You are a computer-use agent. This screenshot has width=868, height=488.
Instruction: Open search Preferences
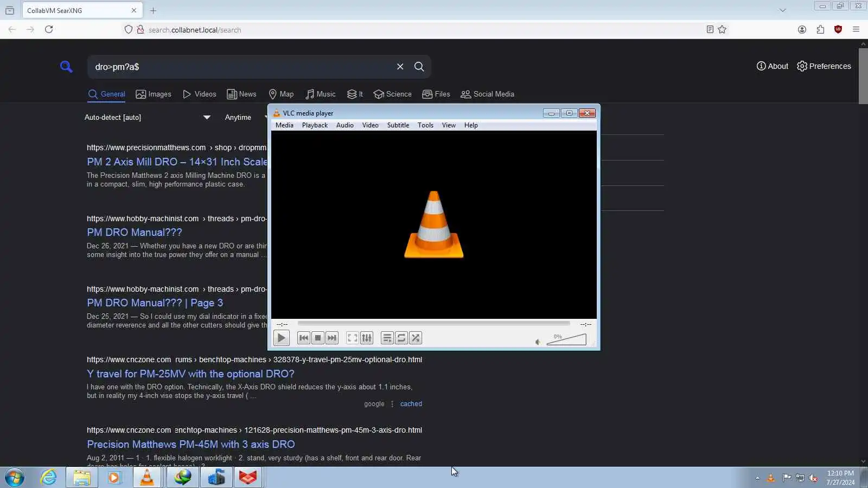click(x=824, y=66)
